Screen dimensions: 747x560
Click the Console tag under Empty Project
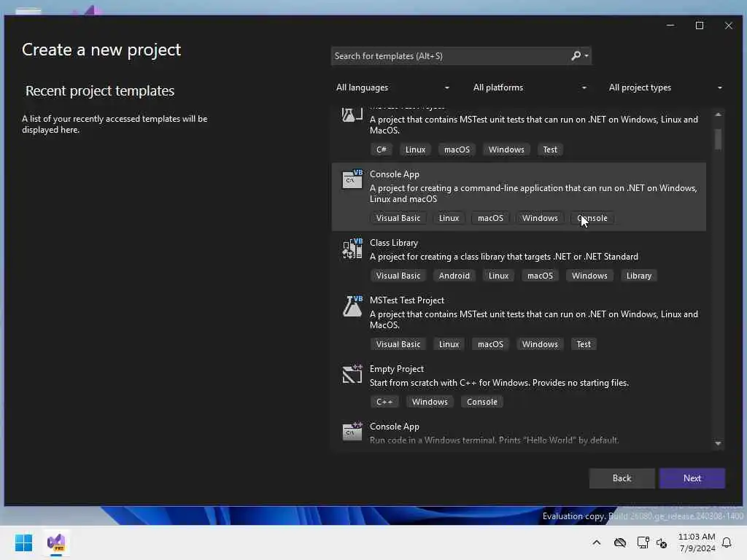(x=482, y=402)
